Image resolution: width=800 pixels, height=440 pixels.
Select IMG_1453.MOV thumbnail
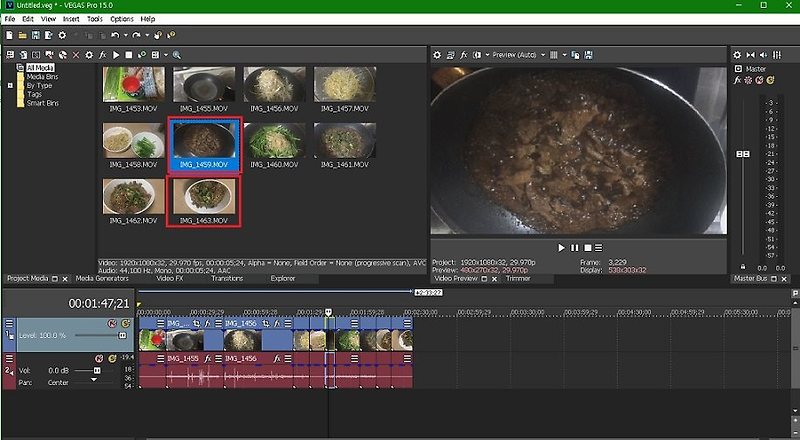(x=134, y=85)
